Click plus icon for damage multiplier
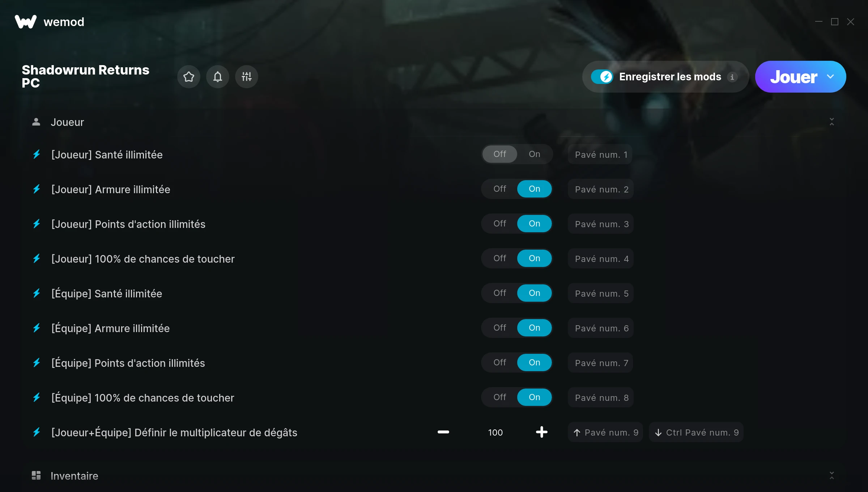 542,432
